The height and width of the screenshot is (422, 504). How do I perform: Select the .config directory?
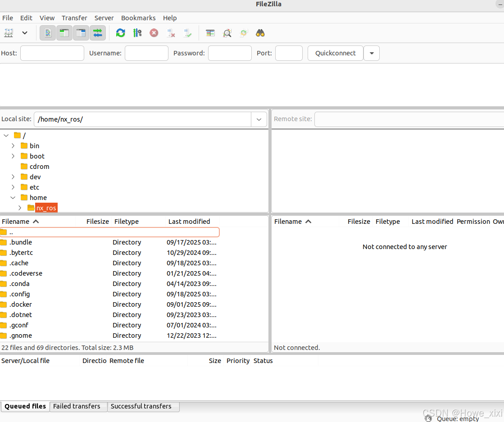109,294
